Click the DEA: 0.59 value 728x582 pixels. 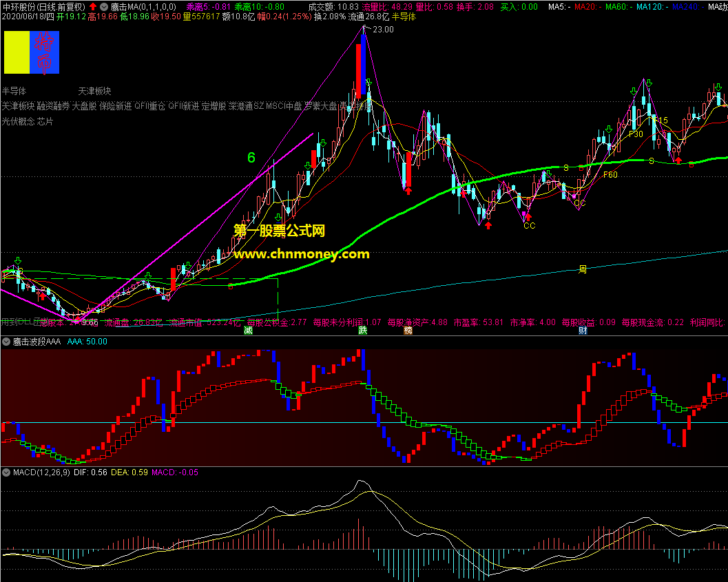pyautogui.click(x=129, y=472)
